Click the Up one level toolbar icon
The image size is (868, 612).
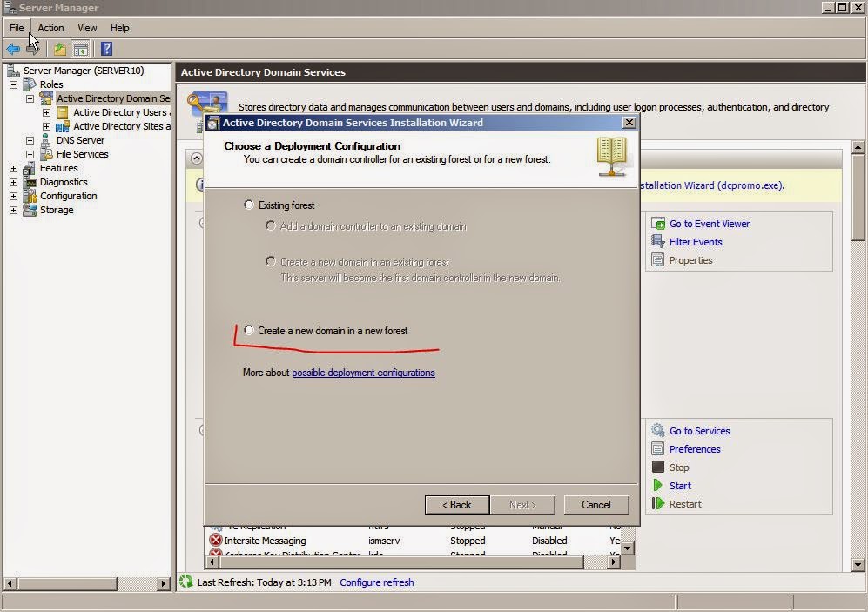60,50
